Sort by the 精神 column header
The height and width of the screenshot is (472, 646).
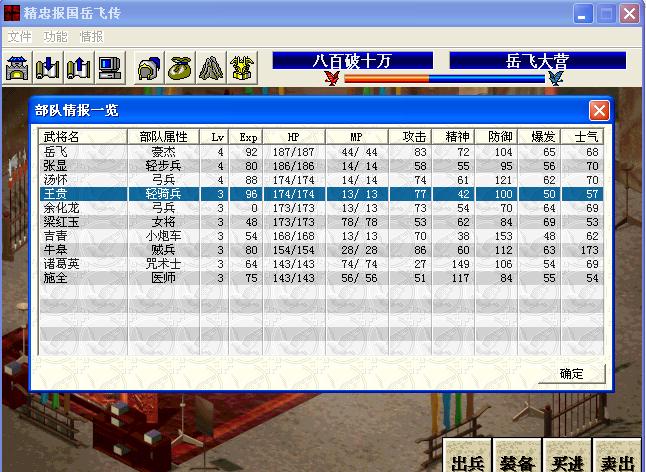point(453,137)
